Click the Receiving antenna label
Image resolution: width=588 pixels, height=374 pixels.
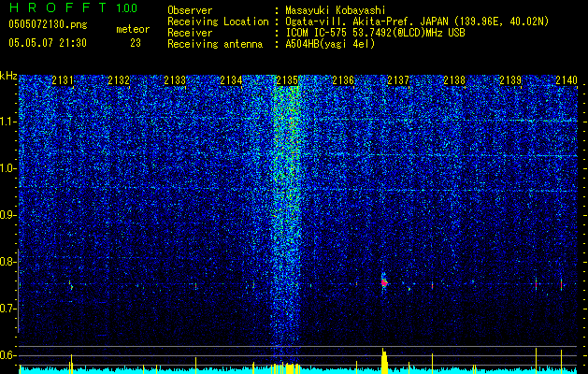point(215,44)
